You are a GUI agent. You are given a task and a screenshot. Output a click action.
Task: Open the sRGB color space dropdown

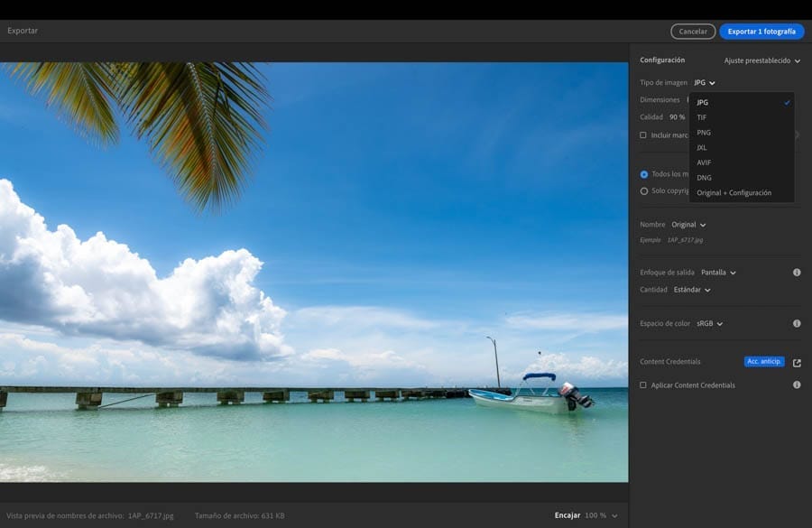(x=709, y=324)
